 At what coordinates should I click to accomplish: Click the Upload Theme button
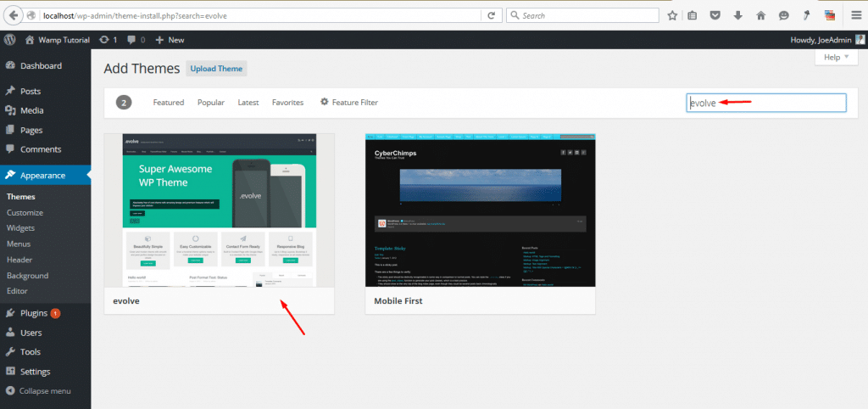pyautogui.click(x=216, y=69)
